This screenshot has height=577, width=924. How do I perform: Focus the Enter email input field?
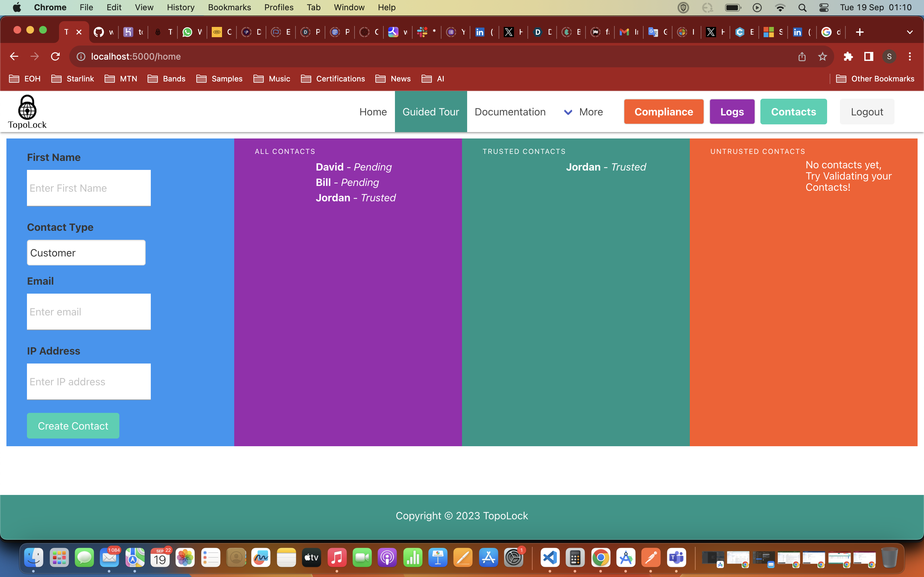[x=89, y=312]
